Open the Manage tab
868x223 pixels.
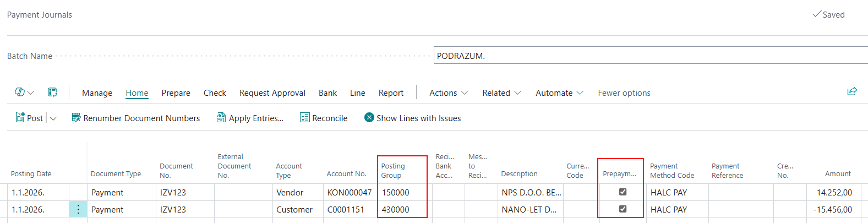[97, 93]
